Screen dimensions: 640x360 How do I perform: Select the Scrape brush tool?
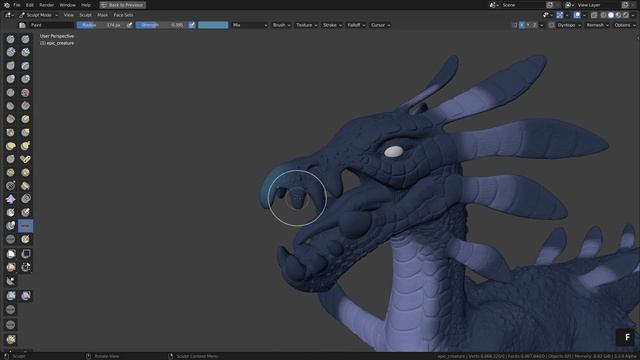tap(11, 119)
